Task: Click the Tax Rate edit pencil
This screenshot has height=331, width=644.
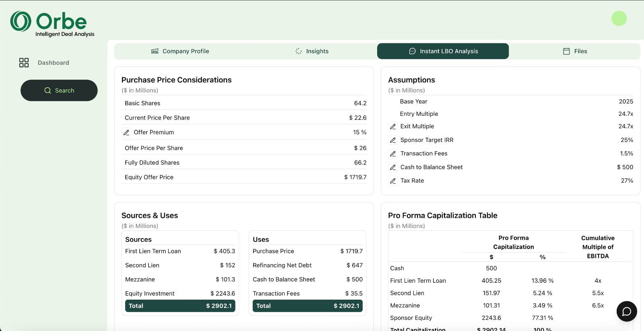Action: click(x=393, y=181)
